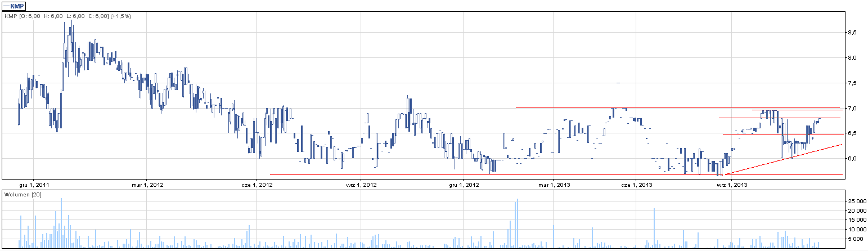Click the wrz 1, 2012 date label
This screenshot has width=868, height=251.
[x=361, y=184]
